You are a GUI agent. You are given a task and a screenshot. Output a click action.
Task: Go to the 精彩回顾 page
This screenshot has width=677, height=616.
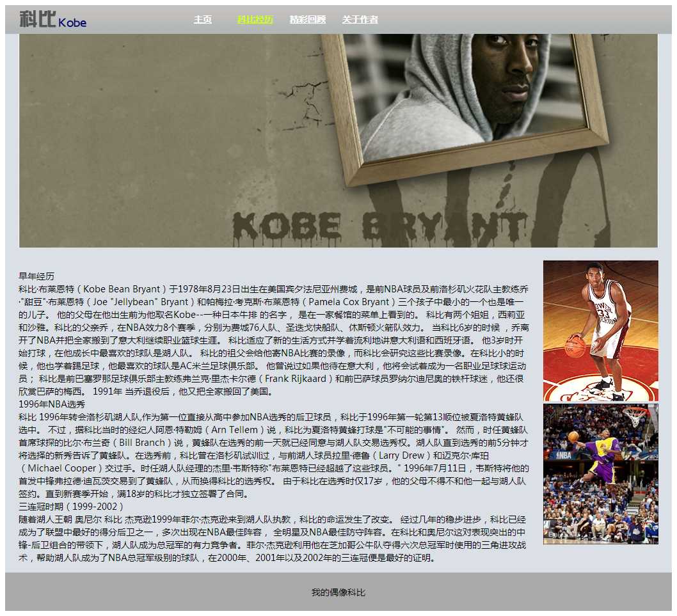coord(307,20)
